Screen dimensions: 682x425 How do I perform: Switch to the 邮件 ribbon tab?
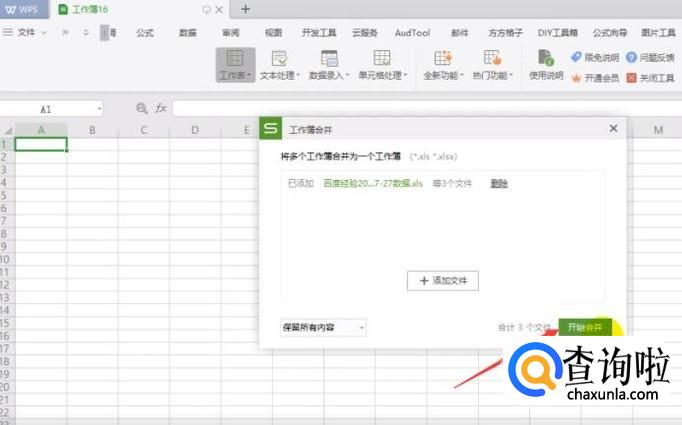(459, 33)
